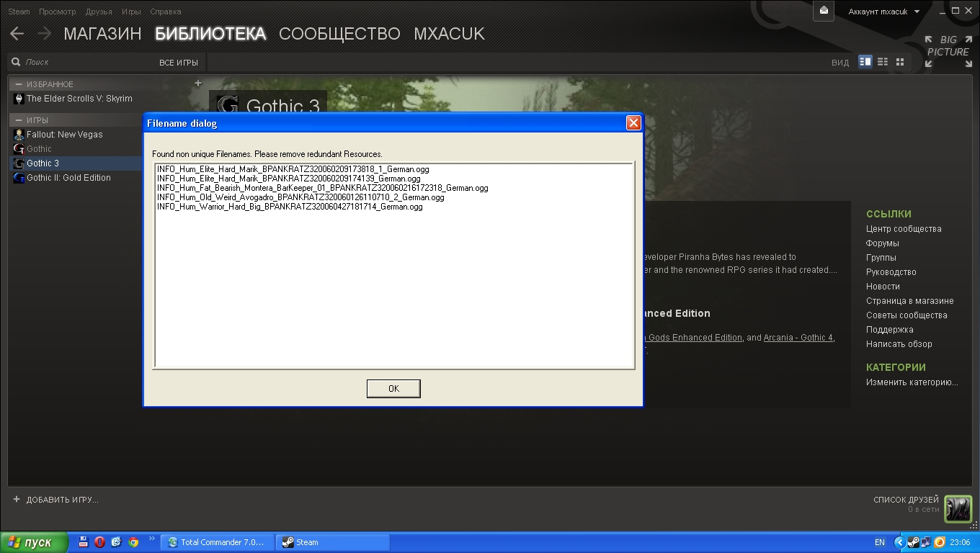980x553 pixels.
Task: Go back with the left arrow
Action: (x=17, y=34)
